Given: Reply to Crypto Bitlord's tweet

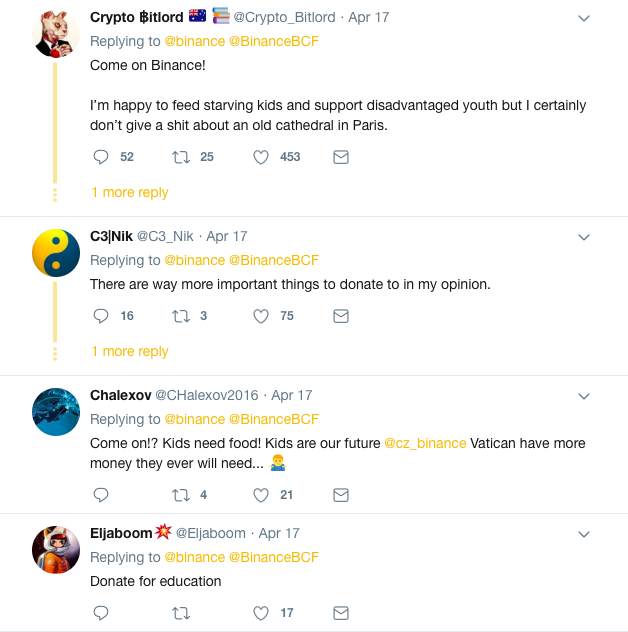Looking at the screenshot, I should pos(100,157).
